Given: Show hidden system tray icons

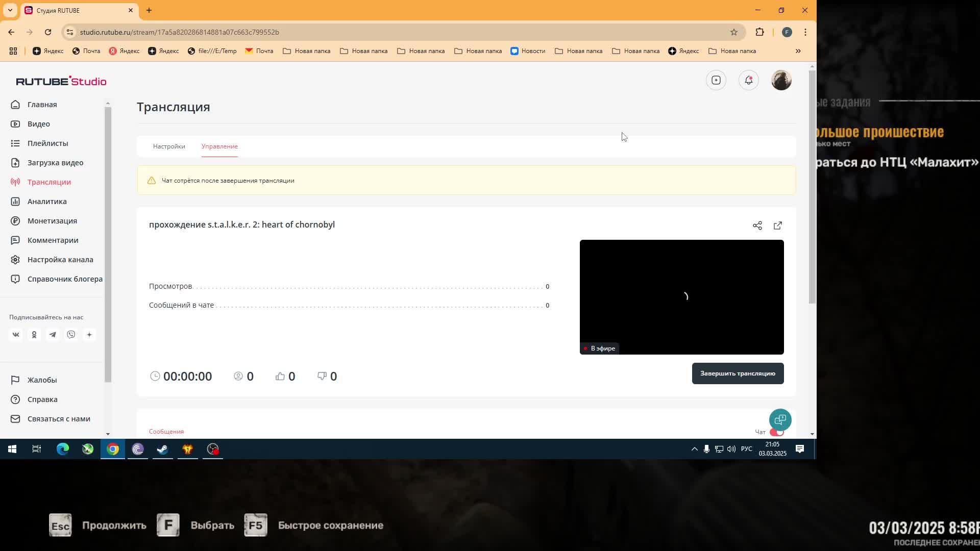Looking at the screenshot, I should pyautogui.click(x=694, y=449).
